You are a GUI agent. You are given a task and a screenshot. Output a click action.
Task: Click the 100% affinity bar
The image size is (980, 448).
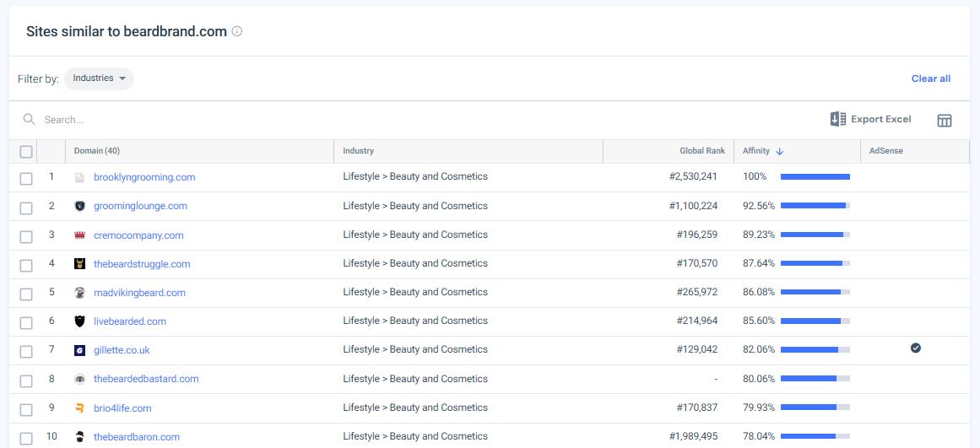[815, 177]
